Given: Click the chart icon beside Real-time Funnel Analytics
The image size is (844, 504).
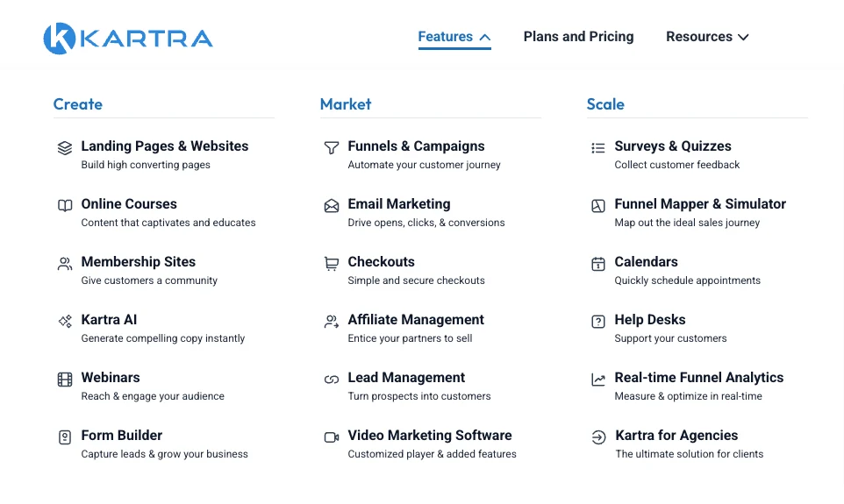Looking at the screenshot, I should 598,380.
